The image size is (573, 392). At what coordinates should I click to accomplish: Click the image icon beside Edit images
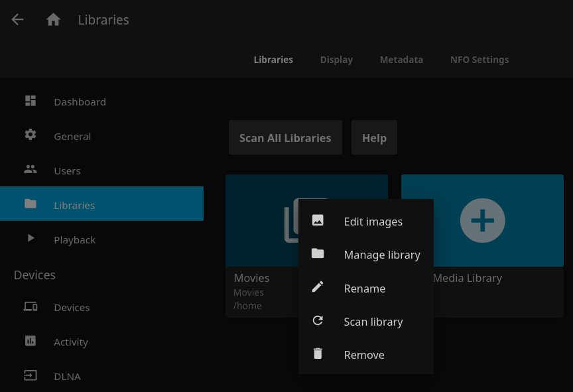318,220
